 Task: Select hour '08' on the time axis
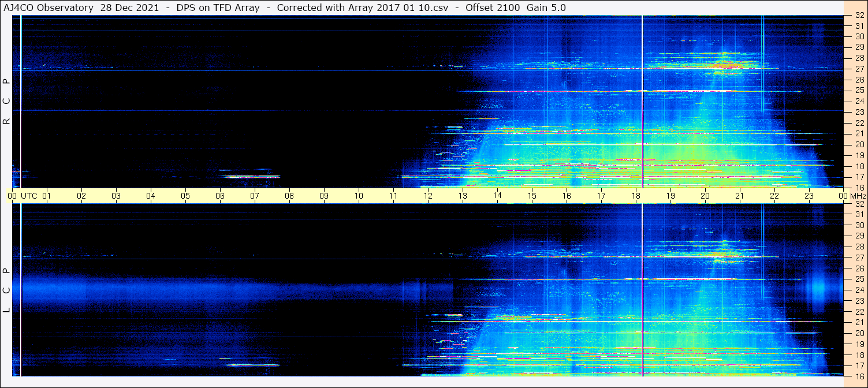289,196
